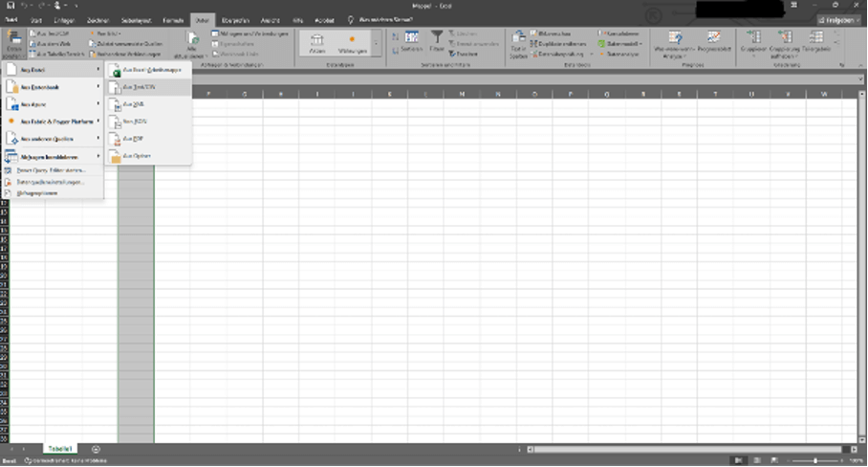
Task: Choose Aus Text/CSV in submenu
Action: pyautogui.click(x=148, y=87)
